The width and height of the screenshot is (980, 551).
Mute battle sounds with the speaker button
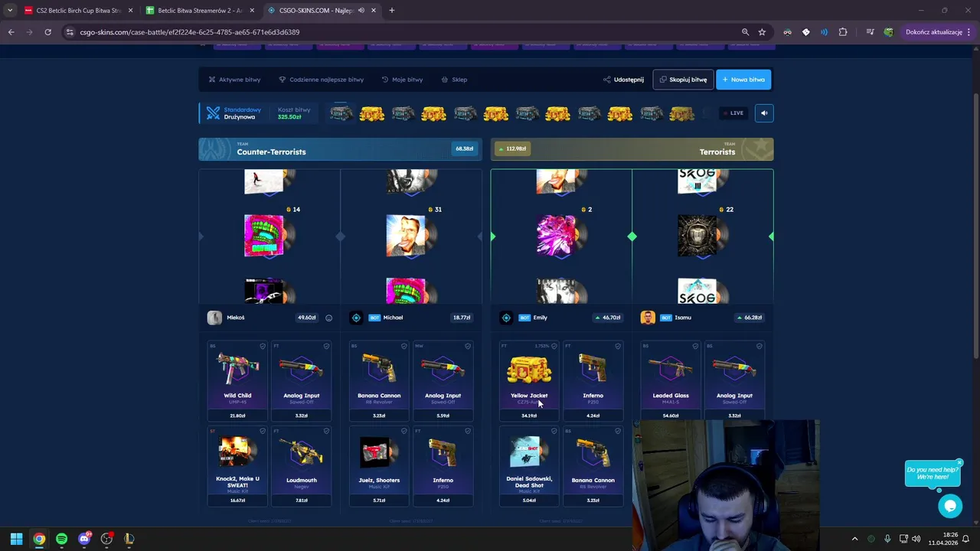763,113
